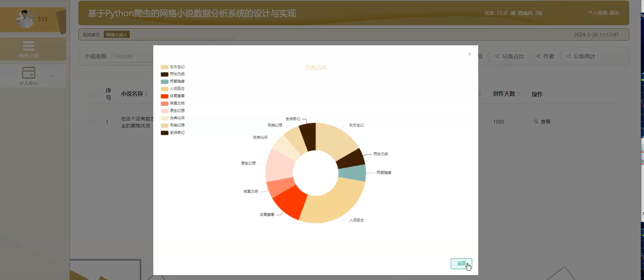Image resolution: width=644 pixels, height=280 pixels.
Task: Click the 个人中心 card icon in sidebar
Action: 28,73
